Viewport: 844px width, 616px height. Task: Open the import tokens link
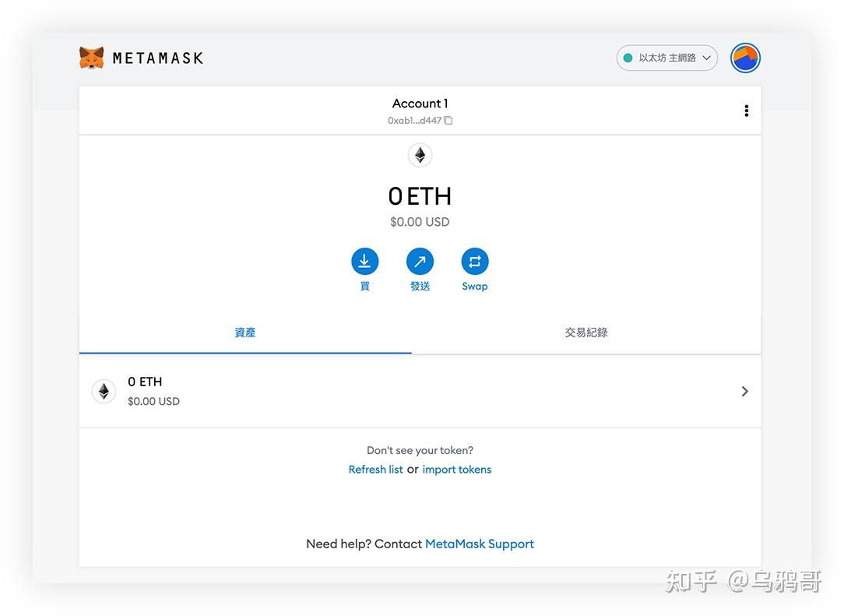tap(457, 469)
